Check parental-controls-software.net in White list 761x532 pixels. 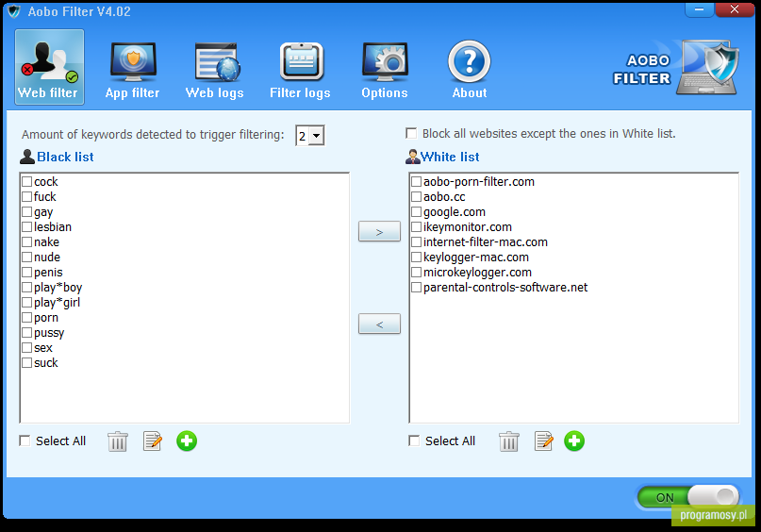click(x=417, y=287)
